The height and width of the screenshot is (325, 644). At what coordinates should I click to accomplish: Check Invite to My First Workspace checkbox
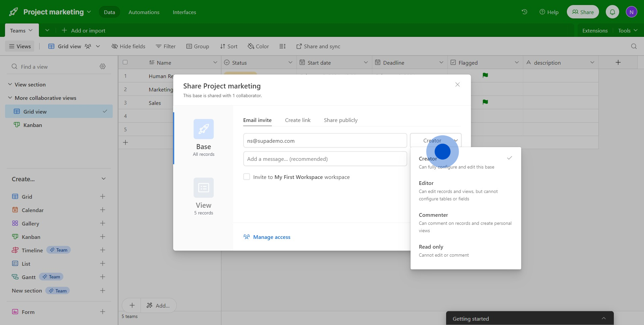[x=247, y=177]
